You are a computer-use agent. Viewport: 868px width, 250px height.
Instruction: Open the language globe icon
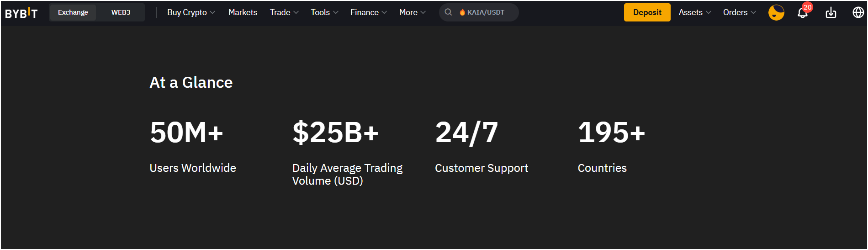[858, 12]
